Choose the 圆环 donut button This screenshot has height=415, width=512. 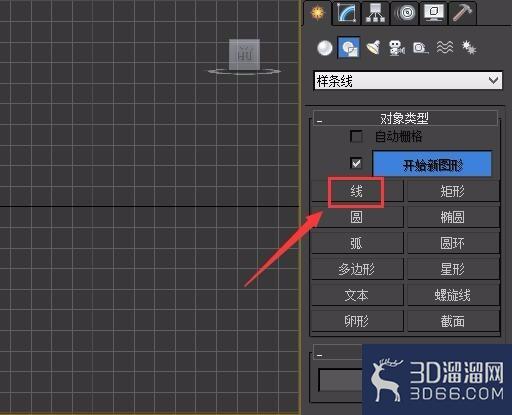pos(453,243)
